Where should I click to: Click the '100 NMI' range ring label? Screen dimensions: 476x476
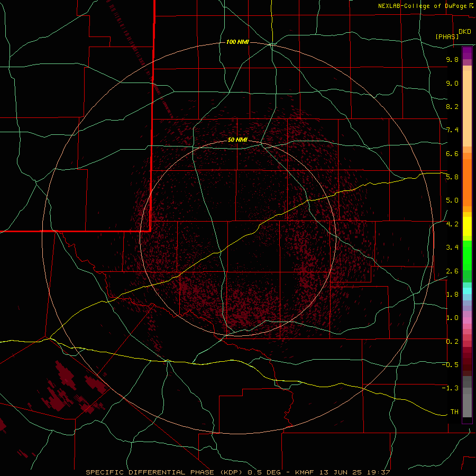(237, 42)
